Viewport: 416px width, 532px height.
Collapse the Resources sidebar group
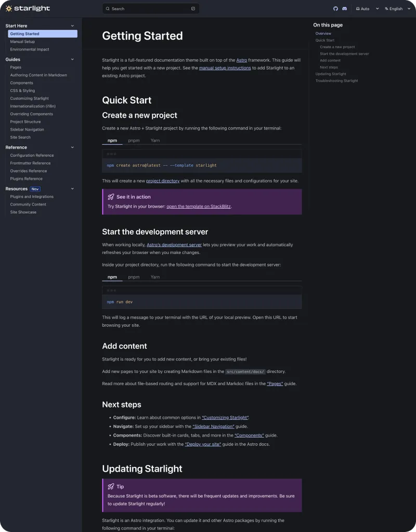coord(72,189)
